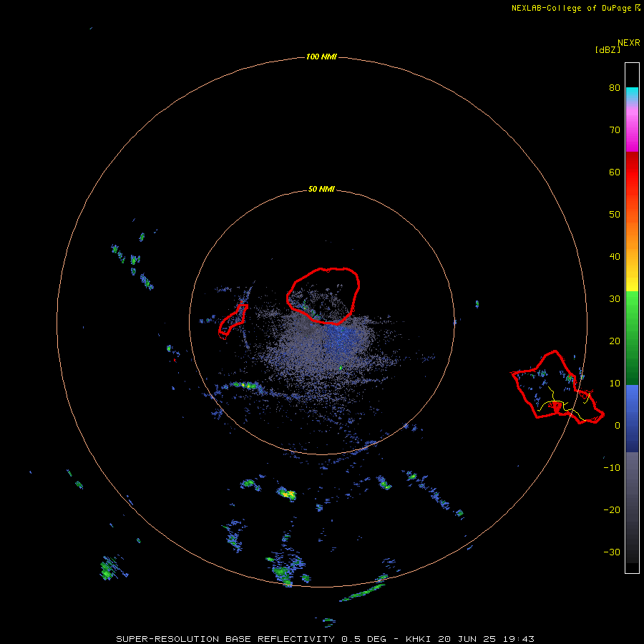Click the 50 value on dBZ scale
This screenshot has width=644, height=644.
pos(615,215)
